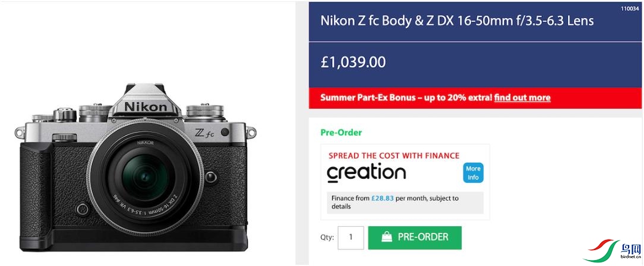Image resolution: width=644 pixels, height=266 pixels.
Task: Click the product code 110034
Action: tap(630, 8)
